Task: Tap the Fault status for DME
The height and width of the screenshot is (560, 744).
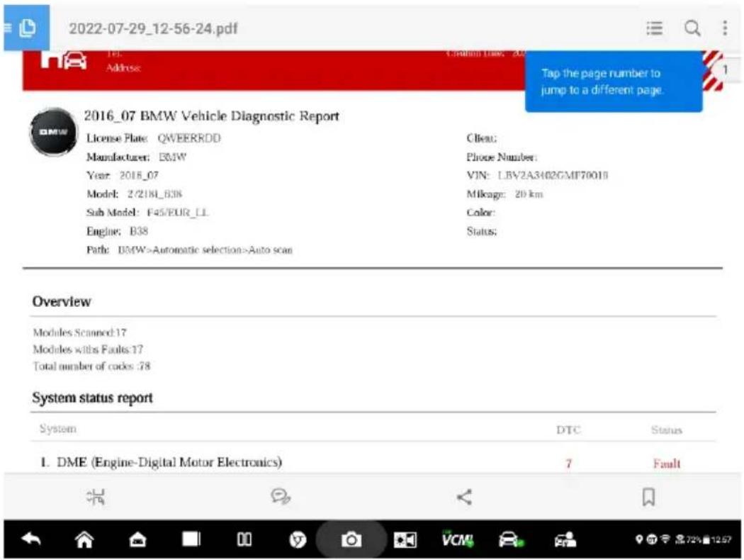Action: (x=667, y=463)
